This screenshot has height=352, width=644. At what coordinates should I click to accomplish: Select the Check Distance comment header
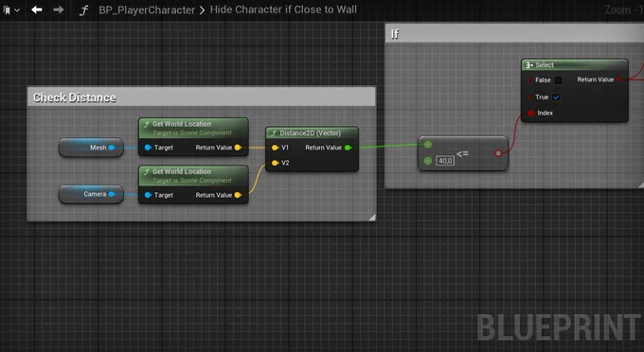point(201,97)
